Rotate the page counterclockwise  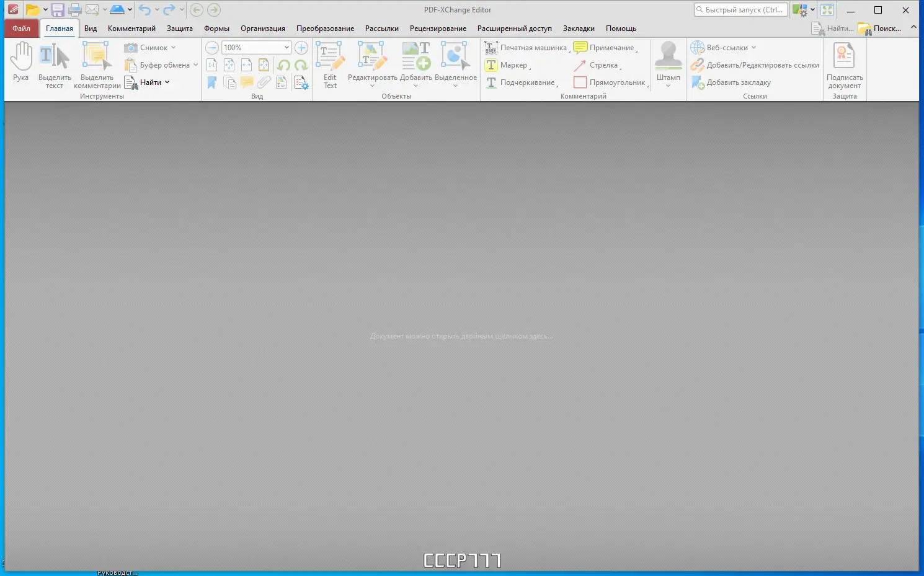point(285,64)
